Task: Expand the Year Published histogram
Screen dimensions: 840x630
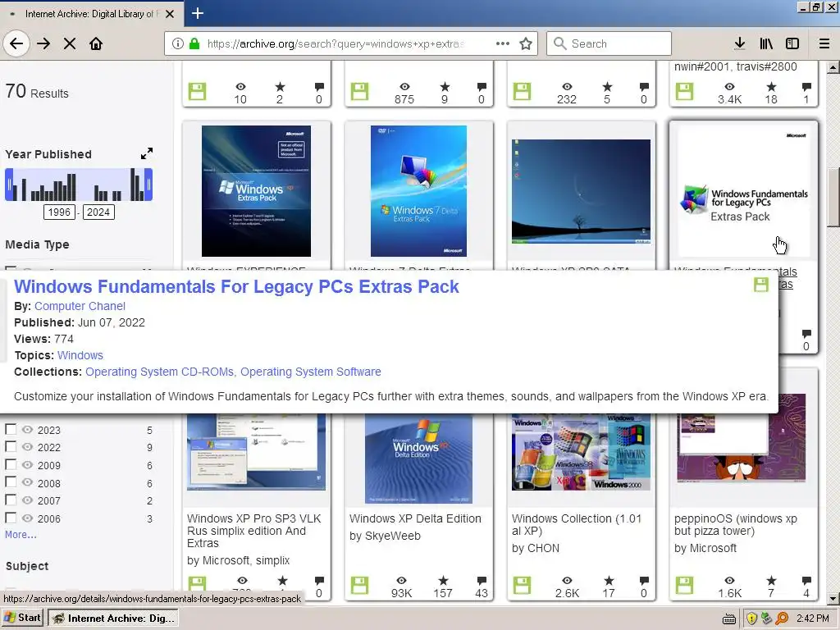Action: 147,153
